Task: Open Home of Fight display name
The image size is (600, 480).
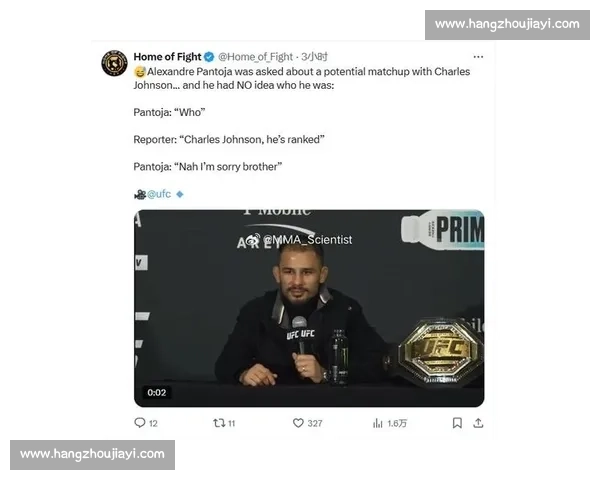Action: pos(167,57)
